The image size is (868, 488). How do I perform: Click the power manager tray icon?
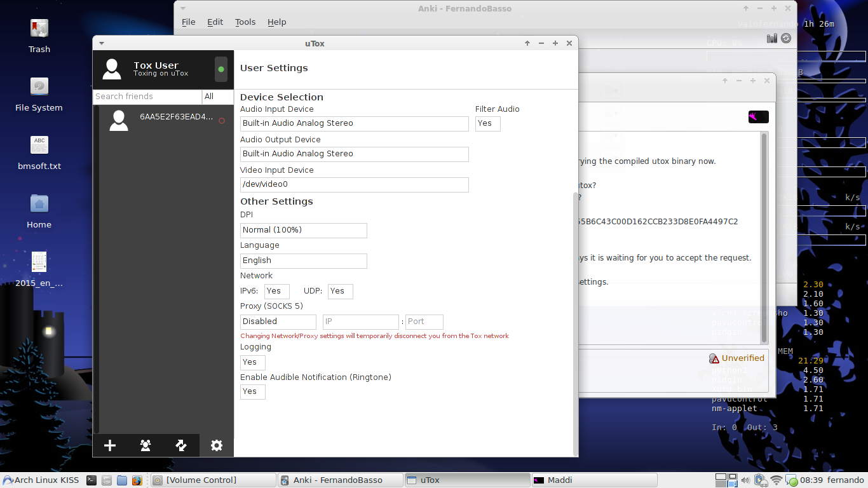(x=761, y=480)
